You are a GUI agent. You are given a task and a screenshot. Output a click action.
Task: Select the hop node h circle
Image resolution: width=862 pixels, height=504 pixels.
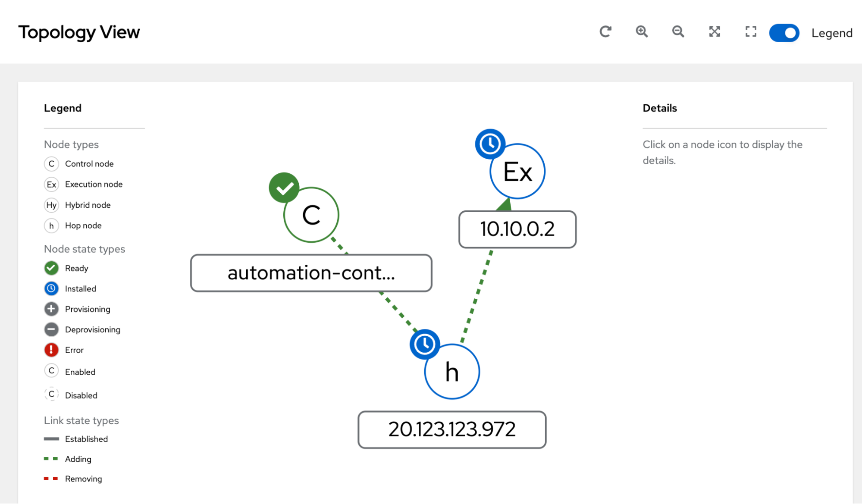click(x=452, y=372)
